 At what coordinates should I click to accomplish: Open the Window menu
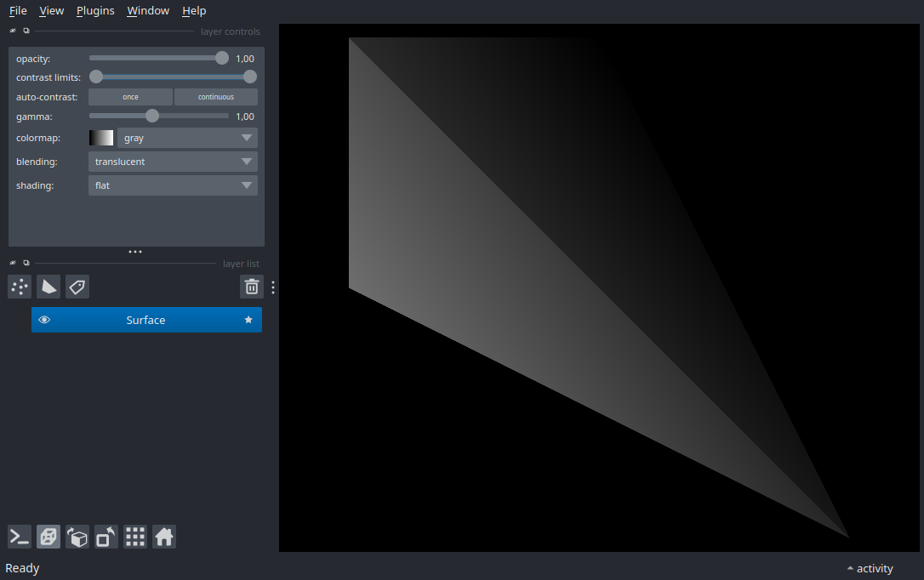click(x=148, y=10)
